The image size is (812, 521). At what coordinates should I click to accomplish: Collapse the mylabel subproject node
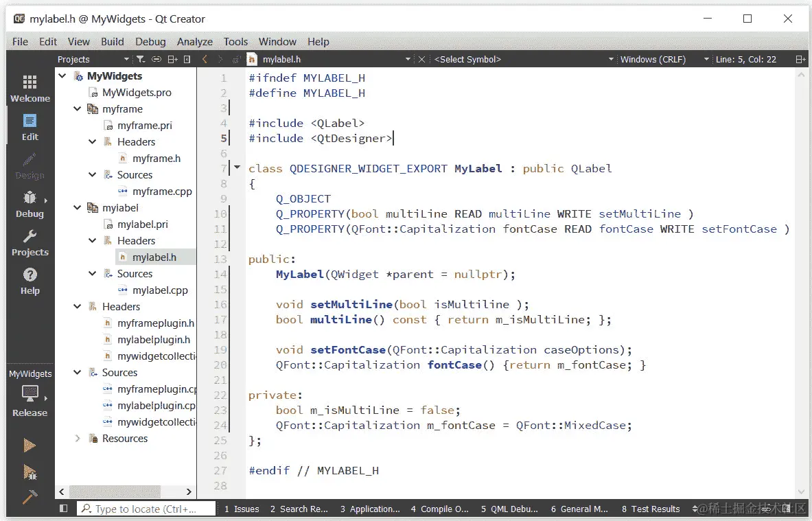(x=77, y=208)
